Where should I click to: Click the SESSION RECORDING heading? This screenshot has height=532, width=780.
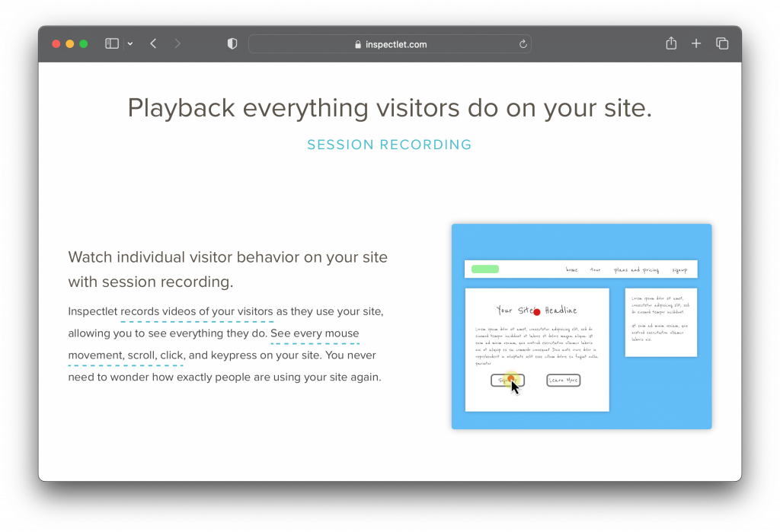coord(389,145)
